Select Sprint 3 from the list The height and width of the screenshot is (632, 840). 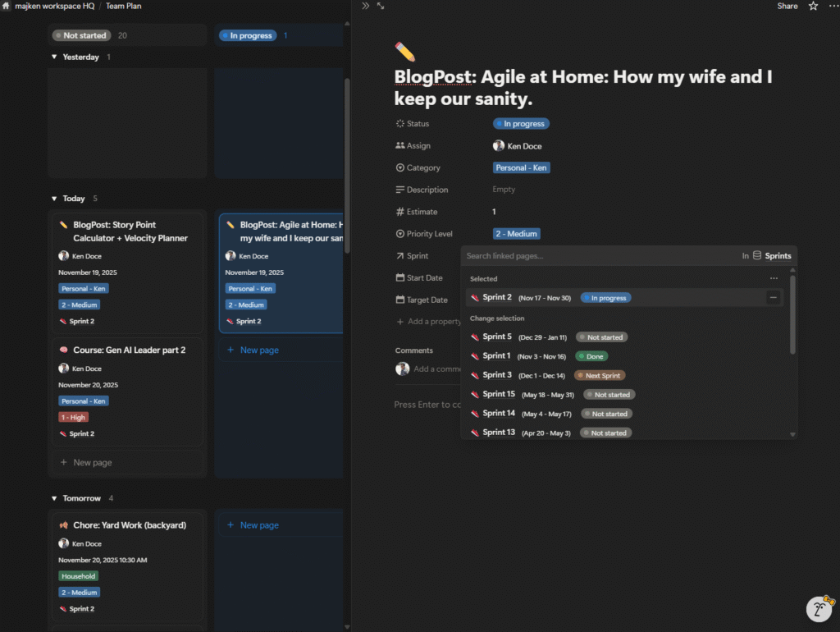(x=496, y=375)
